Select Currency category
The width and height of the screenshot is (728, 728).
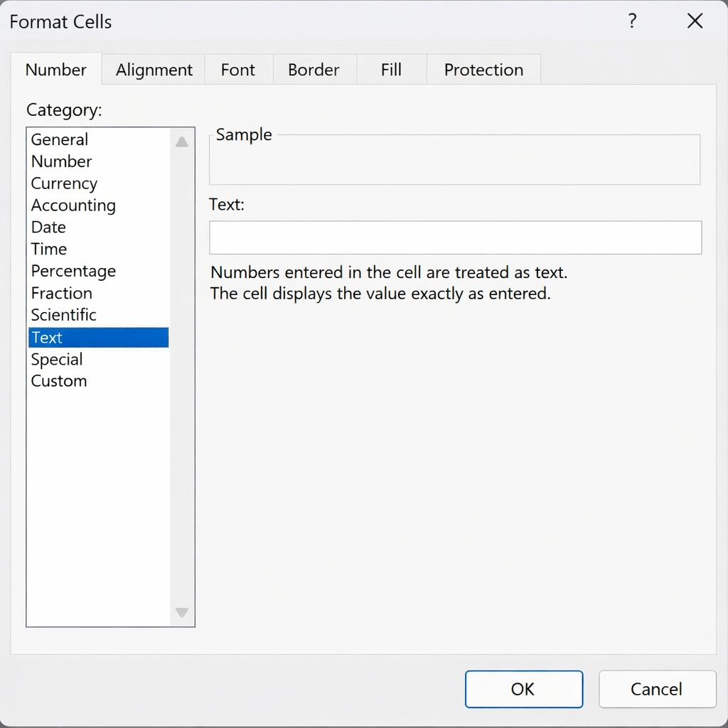pos(64,183)
